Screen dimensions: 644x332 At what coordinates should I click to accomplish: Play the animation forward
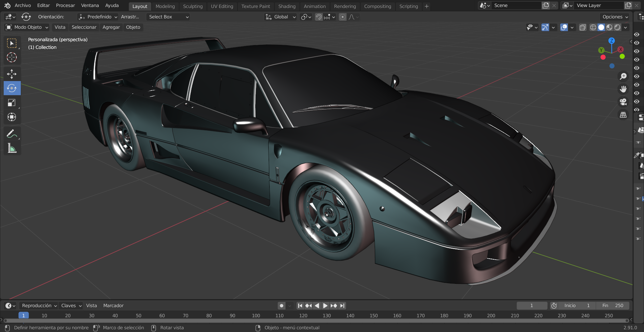click(325, 306)
